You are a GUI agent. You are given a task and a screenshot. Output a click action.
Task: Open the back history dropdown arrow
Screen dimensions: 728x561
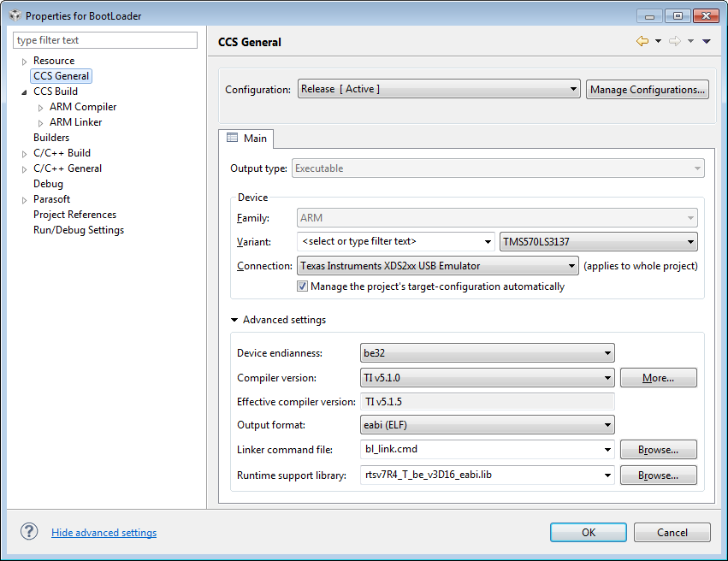click(x=658, y=41)
